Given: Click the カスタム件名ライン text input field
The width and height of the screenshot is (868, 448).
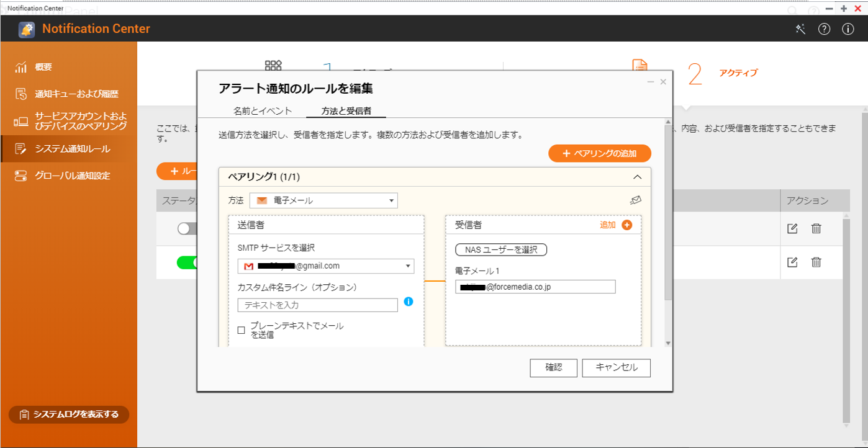Looking at the screenshot, I should [x=317, y=305].
